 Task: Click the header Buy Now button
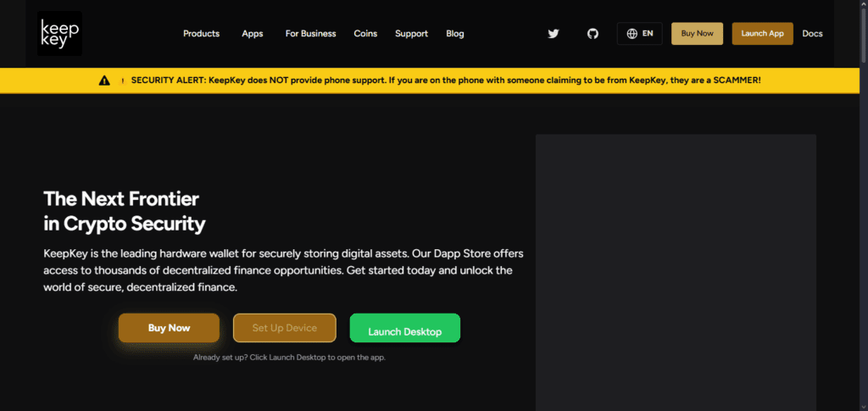point(698,34)
